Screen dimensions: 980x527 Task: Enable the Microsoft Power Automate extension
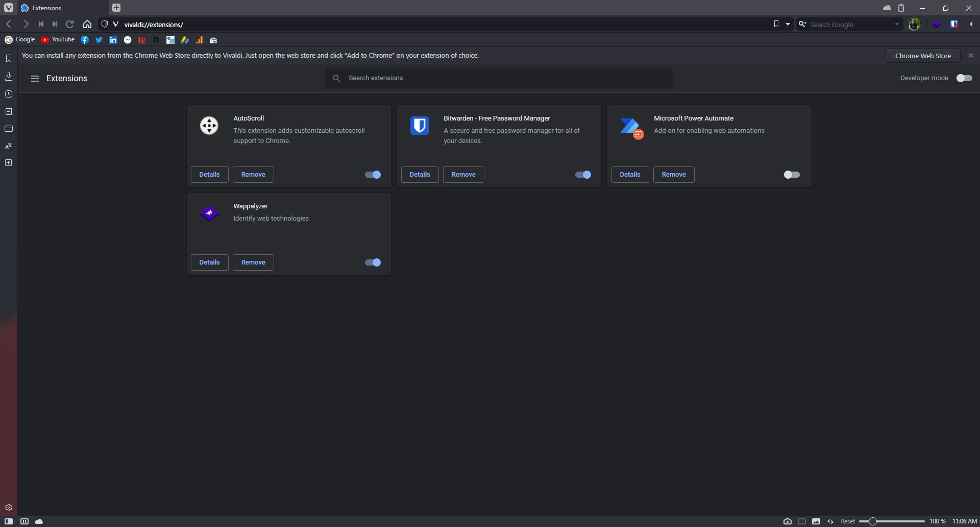pyautogui.click(x=792, y=175)
